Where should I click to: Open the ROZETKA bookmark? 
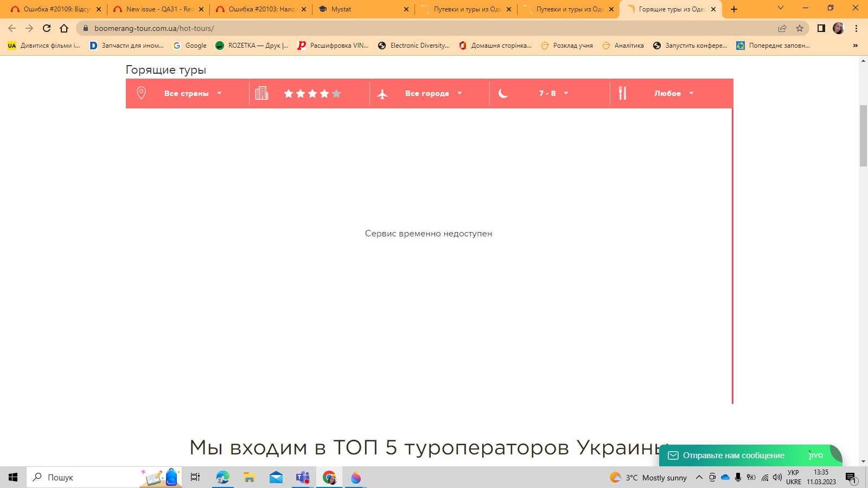coord(252,46)
